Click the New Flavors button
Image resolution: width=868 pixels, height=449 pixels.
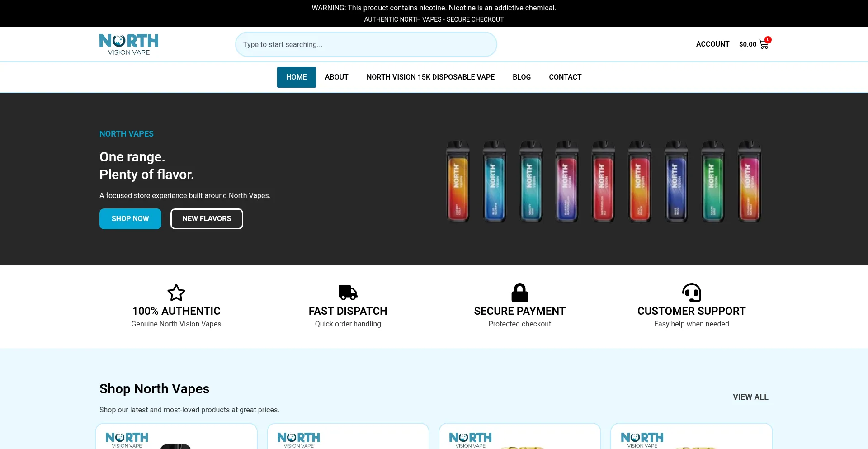pyautogui.click(x=207, y=219)
